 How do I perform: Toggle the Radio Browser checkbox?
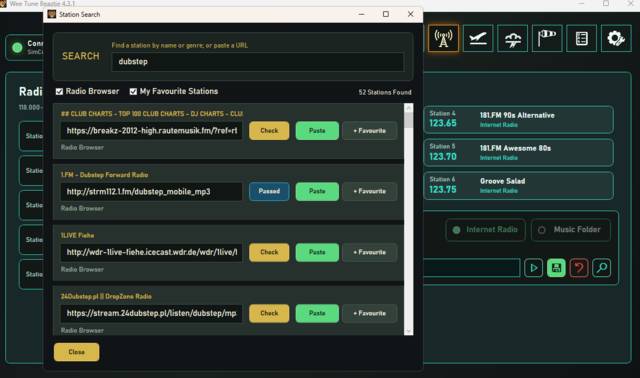[x=59, y=91]
